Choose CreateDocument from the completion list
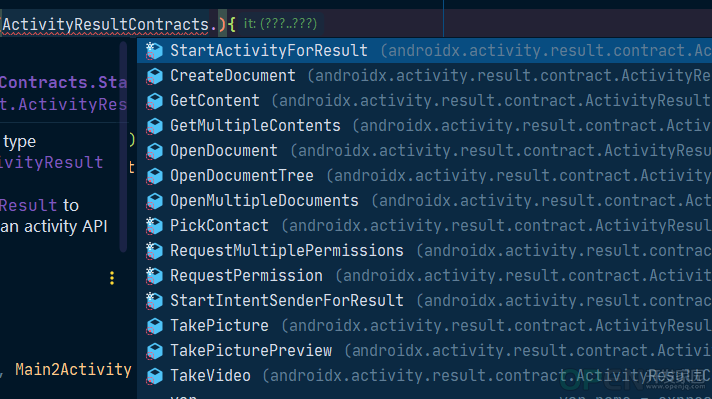Image resolution: width=712 pixels, height=399 pixels. [425, 75]
